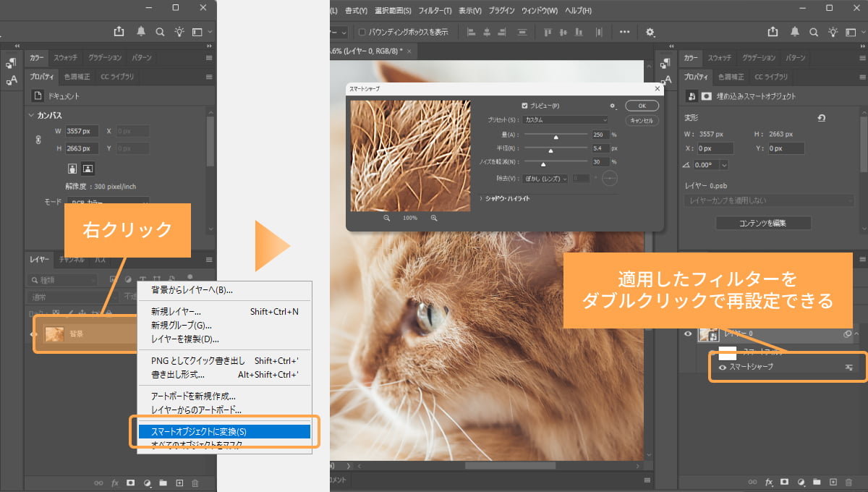Click the 量(A) slider handle
The width and height of the screenshot is (868, 492).
click(x=556, y=137)
